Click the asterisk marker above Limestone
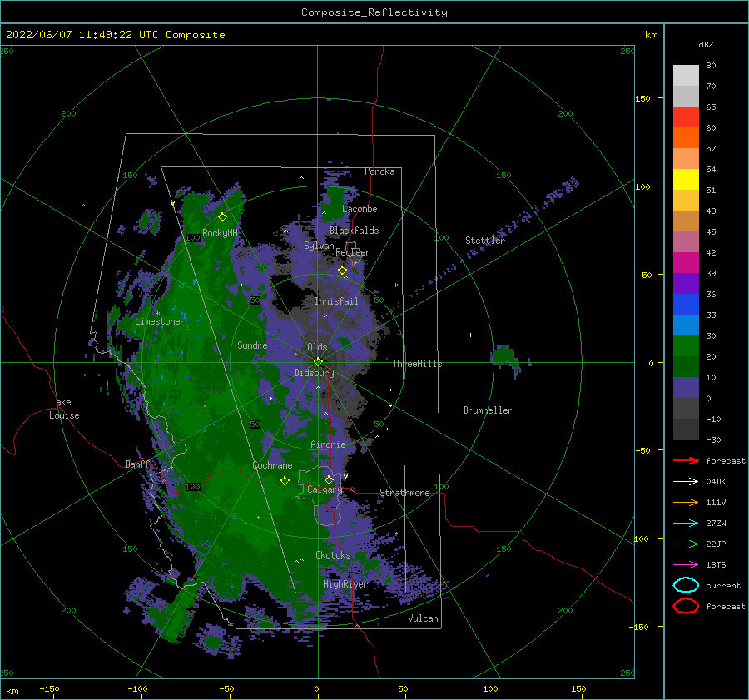Screen dimensions: 749x700 [x=157, y=314]
